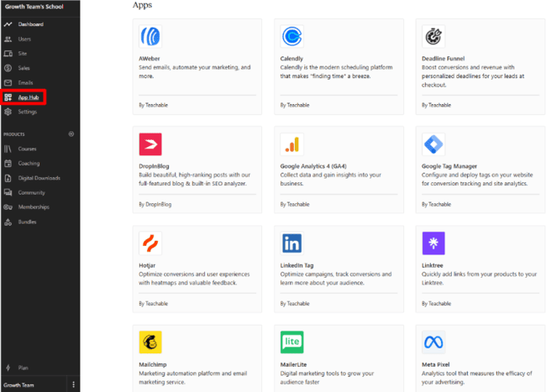The height and width of the screenshot is (392, 546).
Task: Open Settings from the sidebar
Action: click(x=28, y=112)
